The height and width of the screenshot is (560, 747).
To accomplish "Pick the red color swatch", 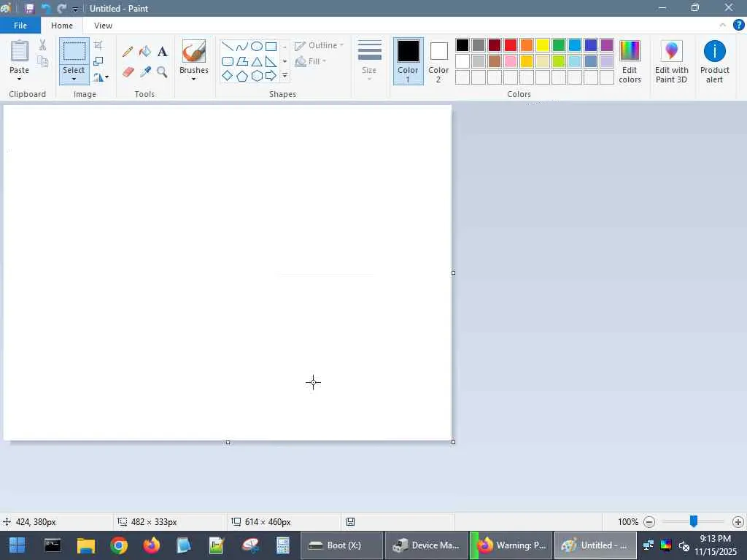I will (x=510, y=45).
